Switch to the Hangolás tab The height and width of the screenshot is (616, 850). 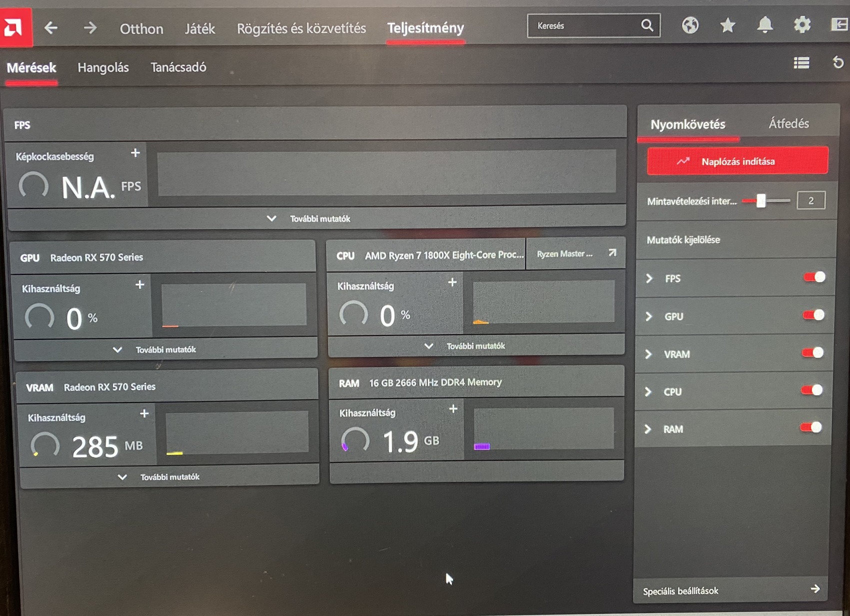(x=103, y=67)
